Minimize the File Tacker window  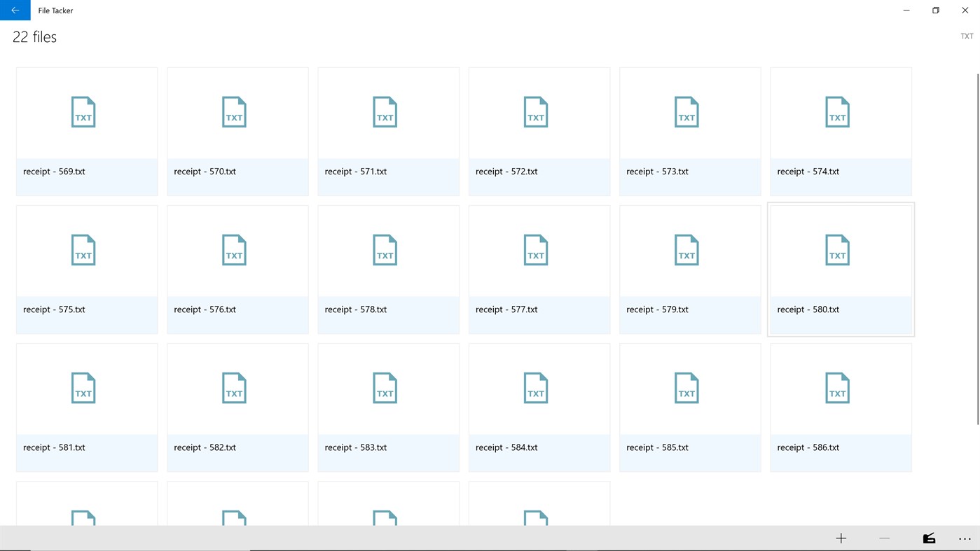(x=906, y=10)
